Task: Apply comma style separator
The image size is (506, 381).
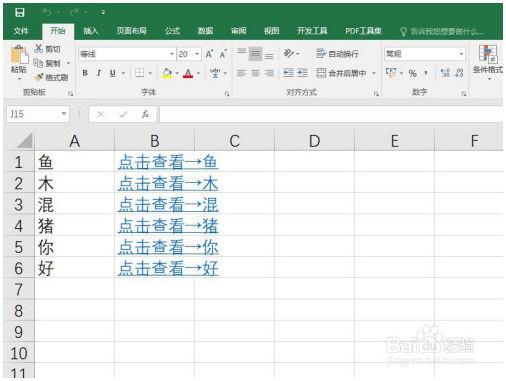Action: [x=426, y=73]
